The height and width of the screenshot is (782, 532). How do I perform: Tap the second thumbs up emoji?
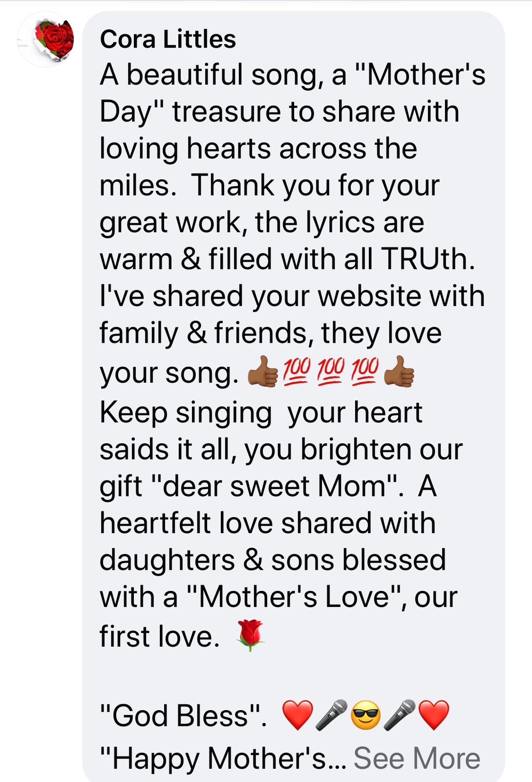point(399,372)
